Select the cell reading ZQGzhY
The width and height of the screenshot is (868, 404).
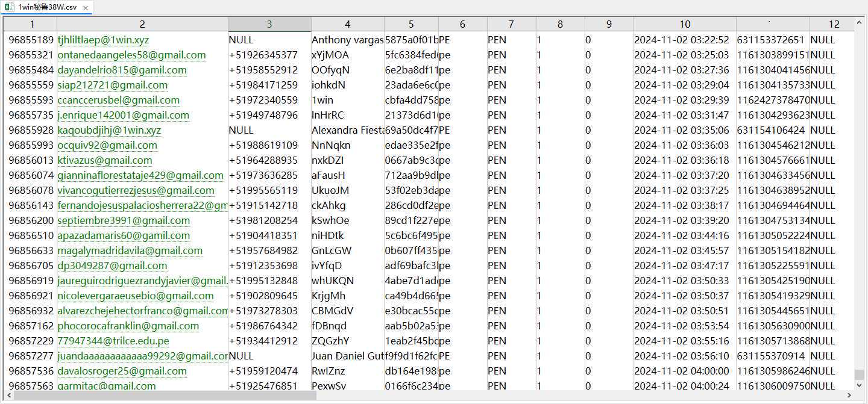(x=348, y=341)
